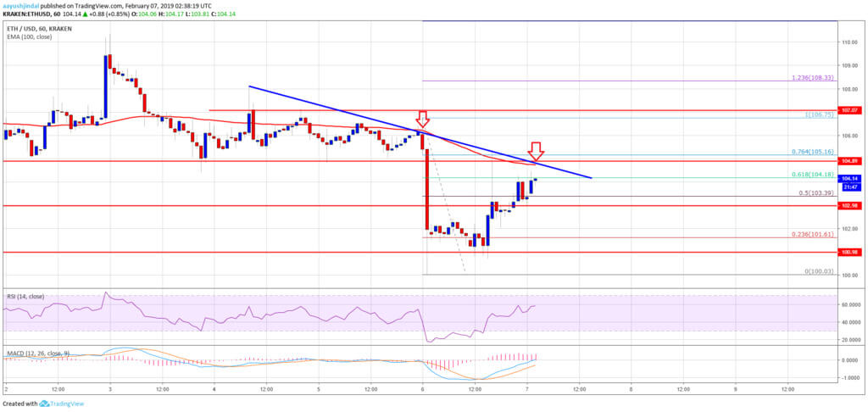
Task: Click the 0.618(104.18) Fibonacci level label
Action: pyautogui.click(x=815, y=173)
